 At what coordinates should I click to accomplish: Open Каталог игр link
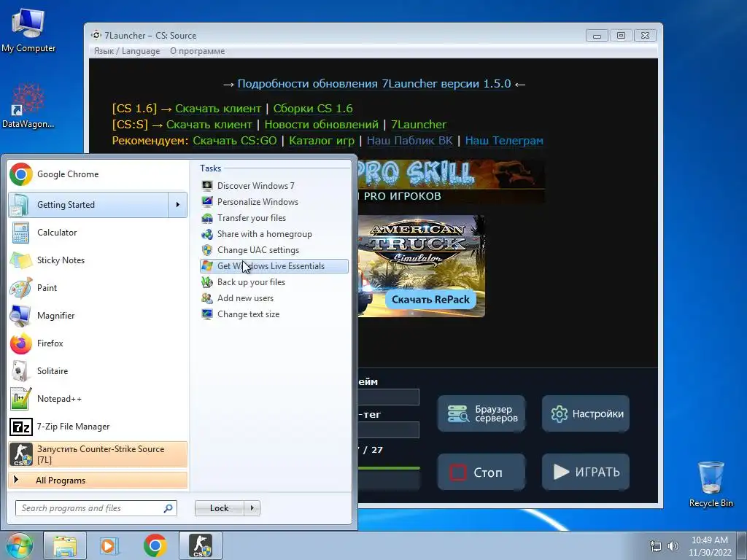(x=322, y=141)
